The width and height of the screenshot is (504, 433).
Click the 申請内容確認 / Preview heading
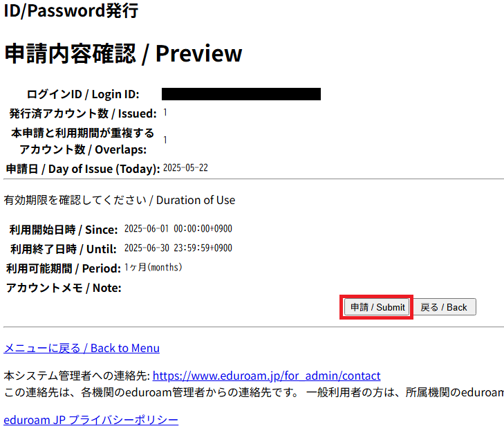pos(124,53)
